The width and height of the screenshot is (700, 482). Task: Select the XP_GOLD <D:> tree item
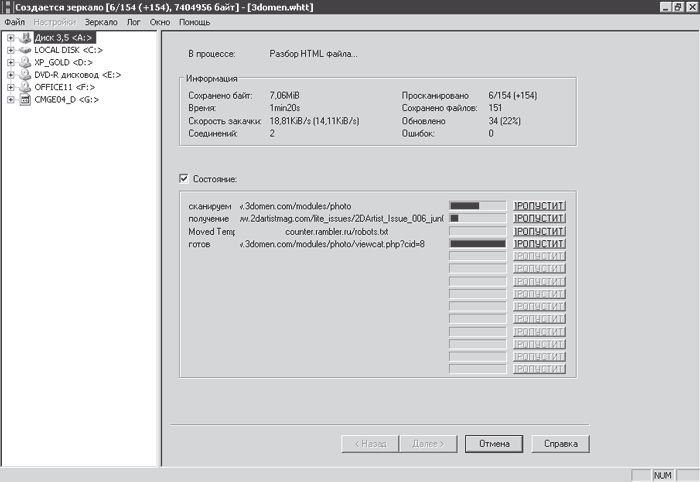pos(63,62)
